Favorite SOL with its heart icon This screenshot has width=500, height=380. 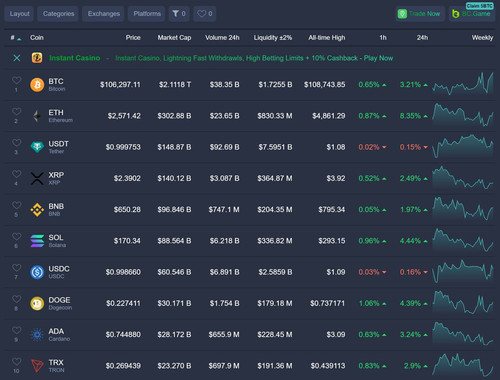[x=16, y=236]
